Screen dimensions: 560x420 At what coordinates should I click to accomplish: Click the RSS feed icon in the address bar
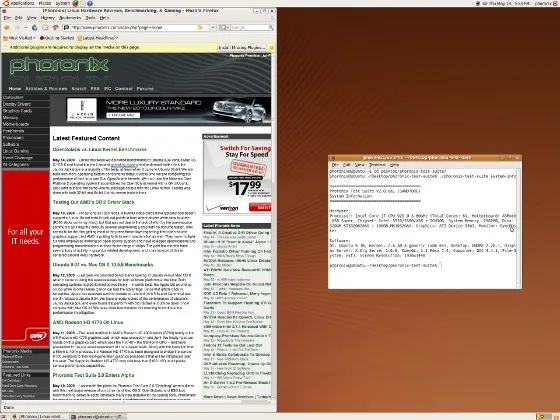[x=200, y=28]
